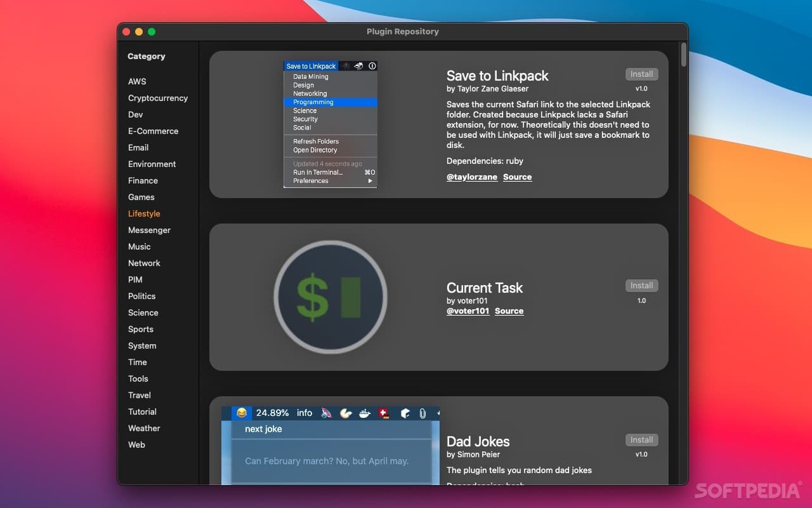Choose the Network category
Screen dimensions: 812x508
(144, 263)
